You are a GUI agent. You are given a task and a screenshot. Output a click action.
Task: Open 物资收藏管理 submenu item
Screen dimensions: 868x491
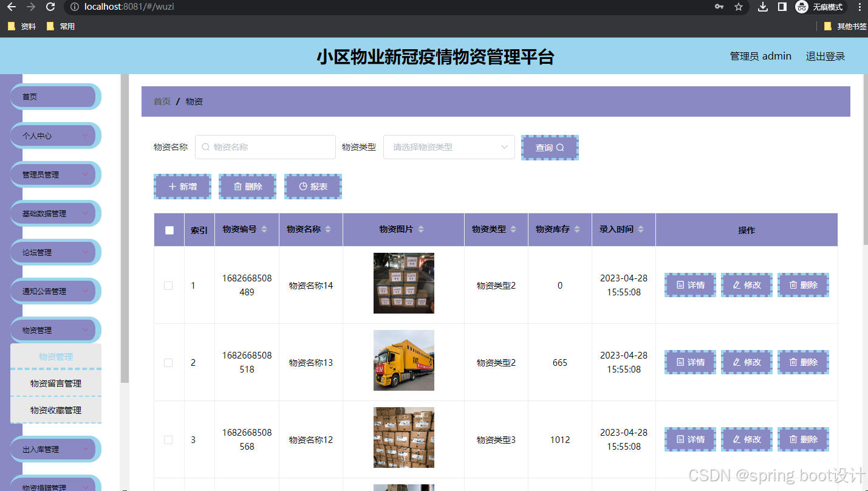click(x=56, y=410)
